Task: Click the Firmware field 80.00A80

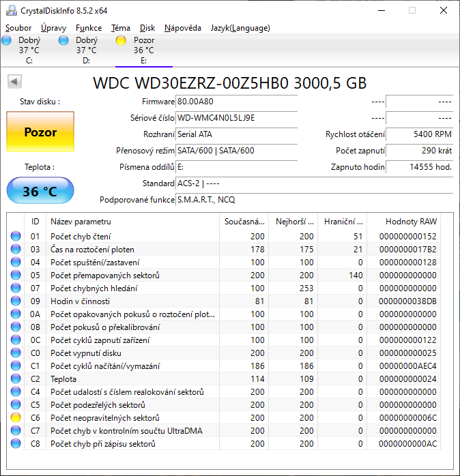Action: click(x=236, y=102)
